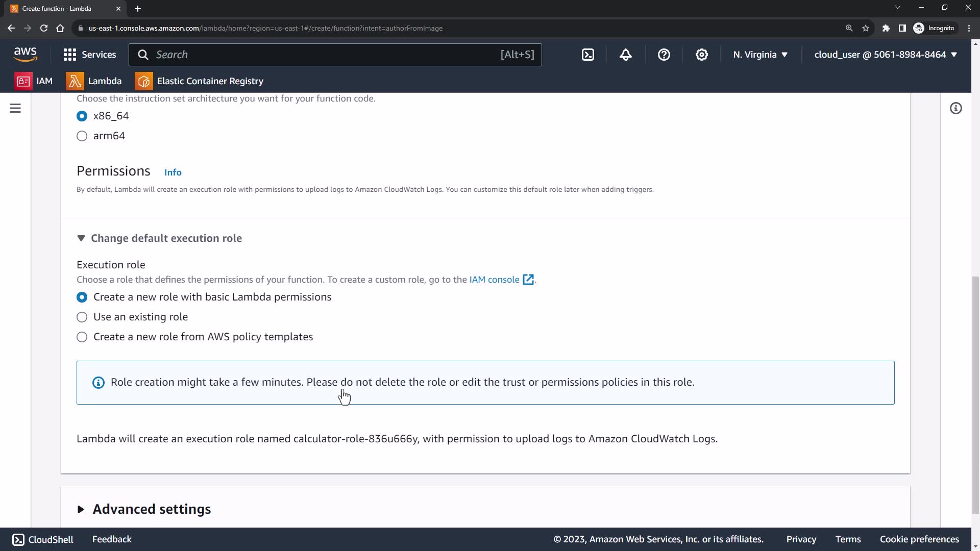
Task: Open the Elastic Container Registry shortcut
Action: [x=199, y=81]
